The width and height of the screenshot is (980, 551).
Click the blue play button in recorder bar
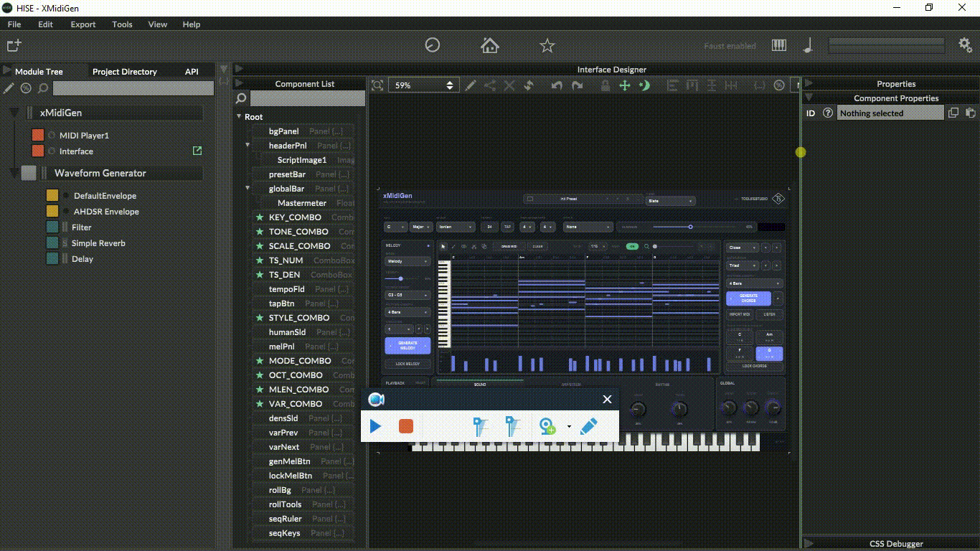tap(375, 426)
